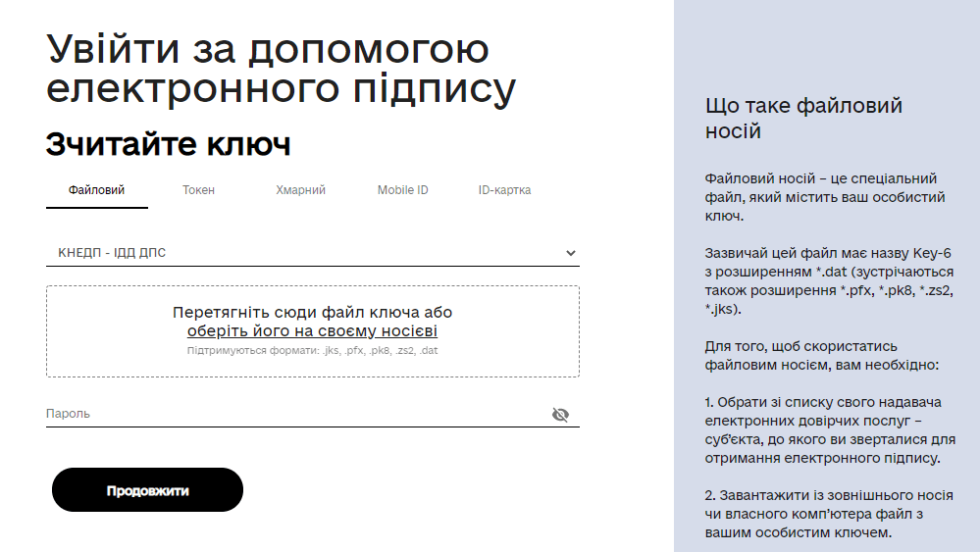Screen dimensions: 980x552
Task: Go to the ID-картка tab
Action: [504, 190]
